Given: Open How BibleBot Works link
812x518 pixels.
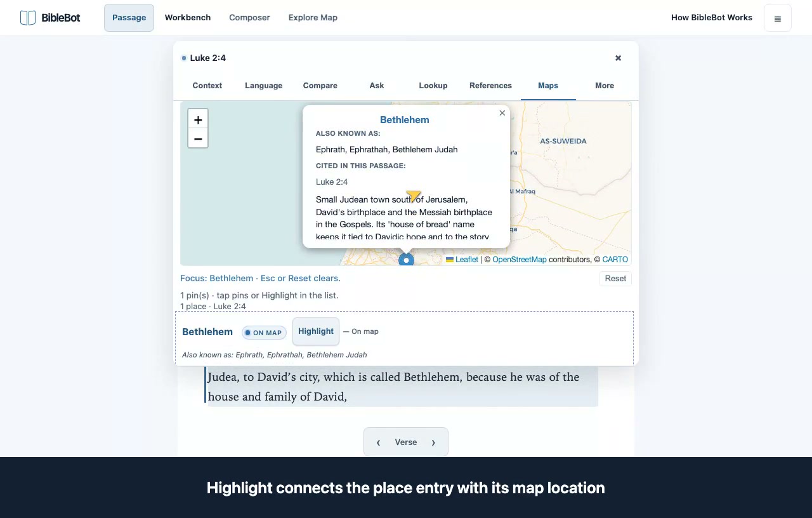Looking at the screenshot, I should [x=712, y=18].
